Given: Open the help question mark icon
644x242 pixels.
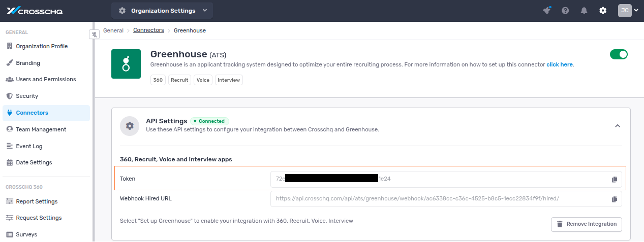Looking at the screenshot, I should (565, 11).
